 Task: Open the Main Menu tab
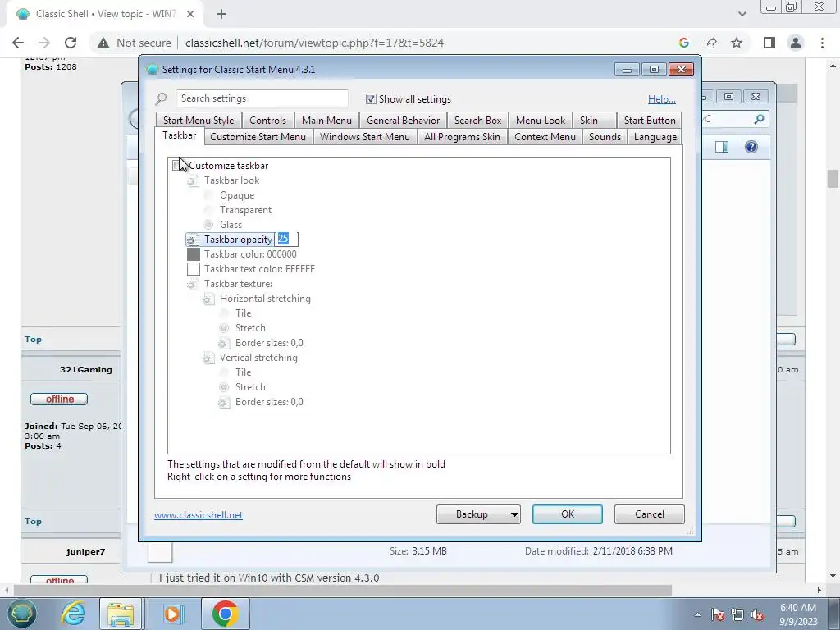(326, 121)
